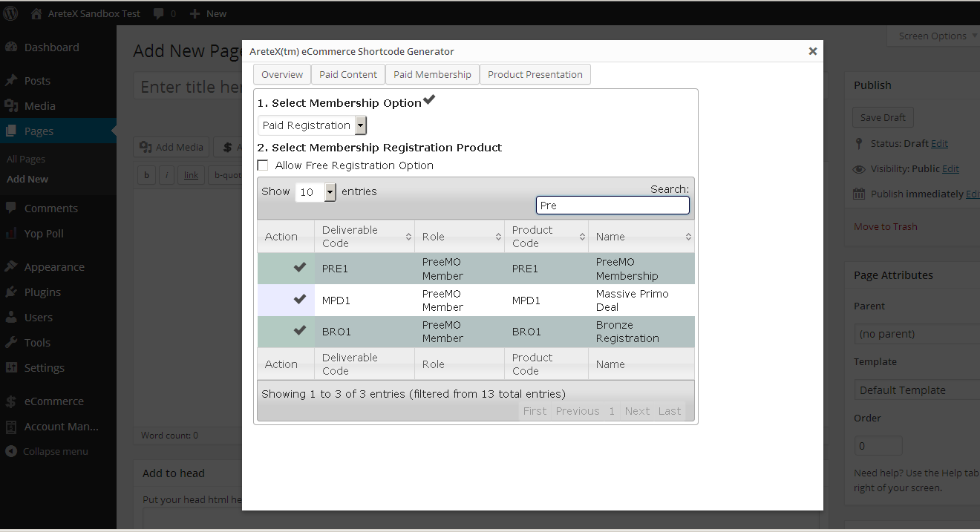Open eCommerce dollar icon in sidebar

point(11,401)
